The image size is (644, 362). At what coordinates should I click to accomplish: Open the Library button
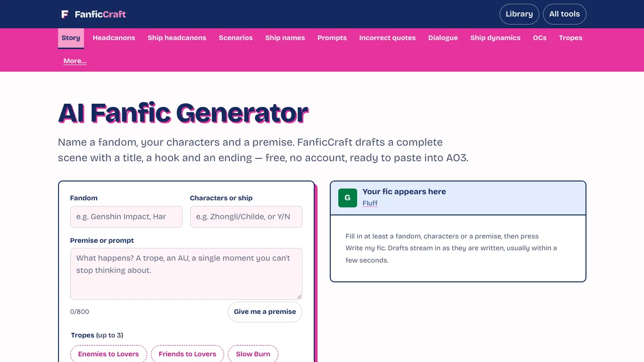[519, 14]
